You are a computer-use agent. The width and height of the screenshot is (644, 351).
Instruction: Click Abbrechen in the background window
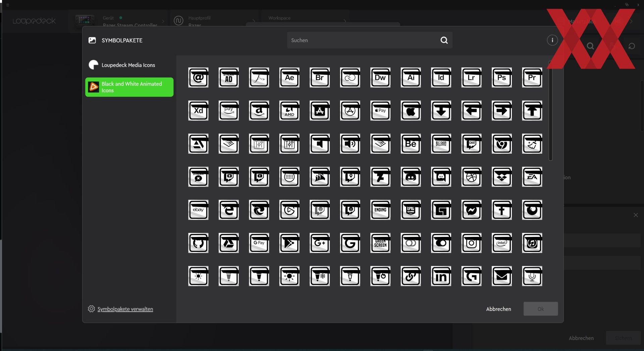coord(581,338)
